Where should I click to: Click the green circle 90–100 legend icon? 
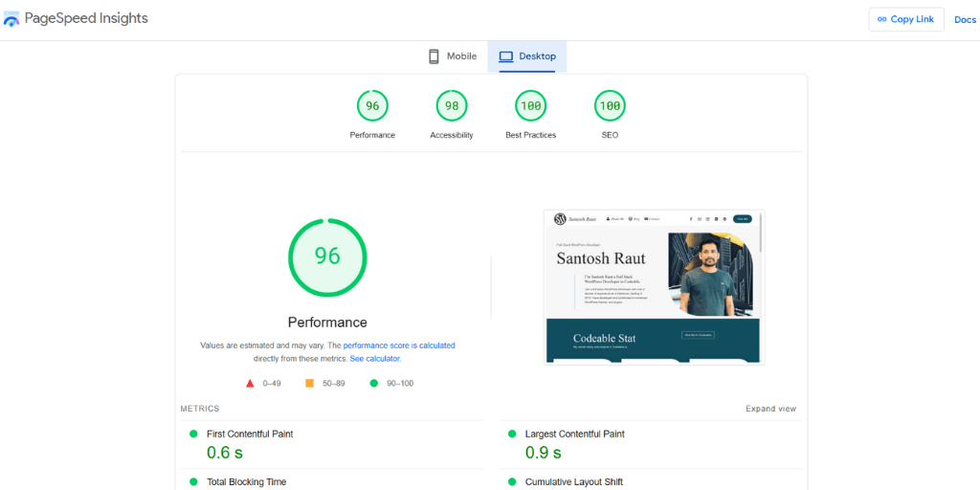[374, 383]
